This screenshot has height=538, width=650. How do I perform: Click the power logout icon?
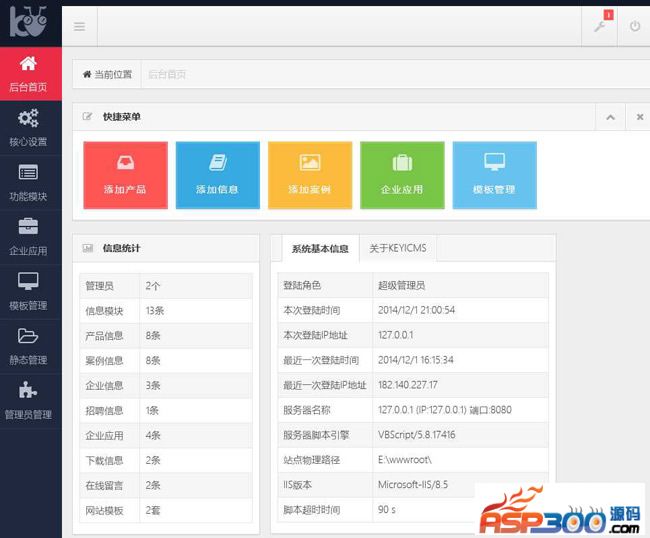[635, 26]
